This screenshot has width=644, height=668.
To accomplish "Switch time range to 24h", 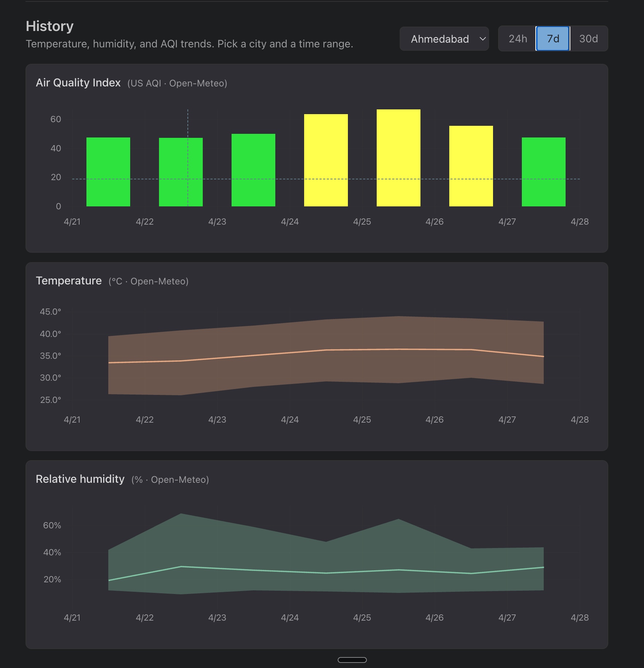I will [517, 39].
